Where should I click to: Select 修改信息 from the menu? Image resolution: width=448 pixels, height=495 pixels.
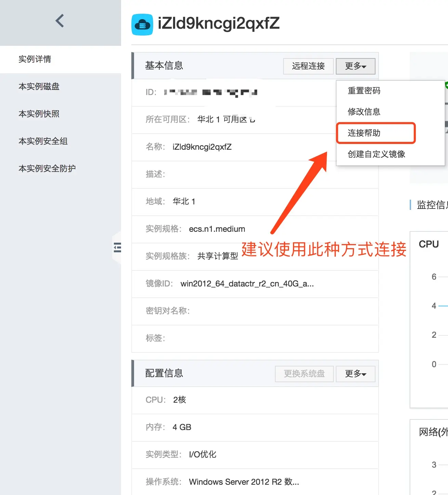(364, 111)
